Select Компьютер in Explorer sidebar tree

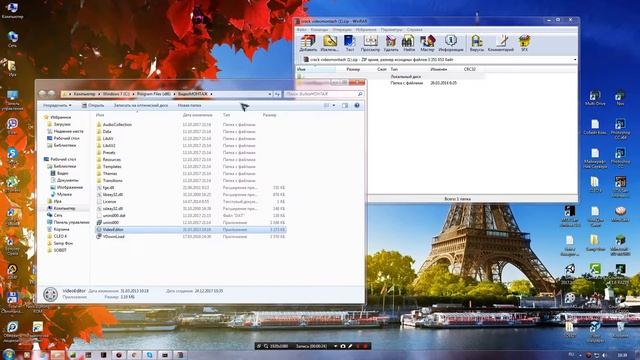point(64,209)
